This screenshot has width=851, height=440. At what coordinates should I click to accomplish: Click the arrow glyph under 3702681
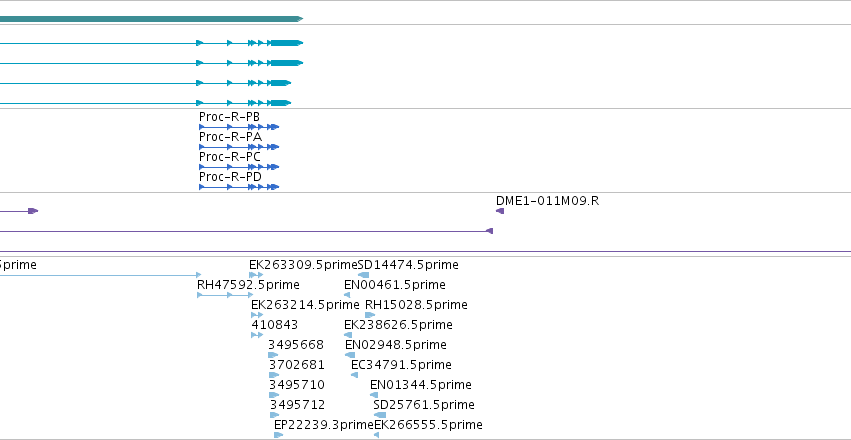click(274, 375)
